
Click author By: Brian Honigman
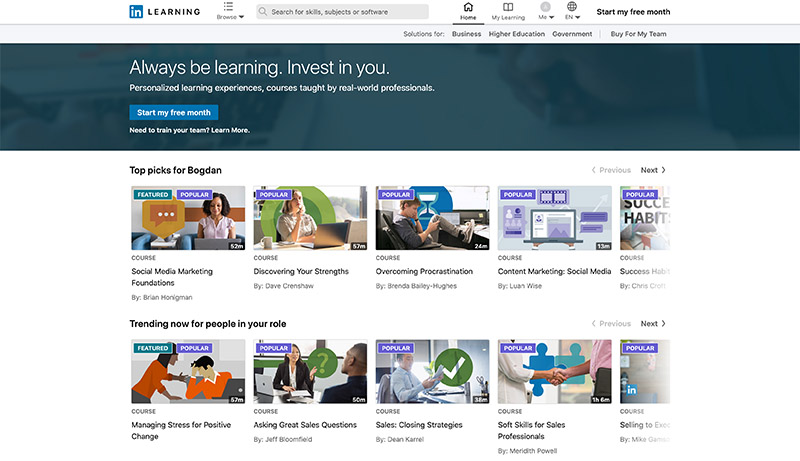[162, 297]
